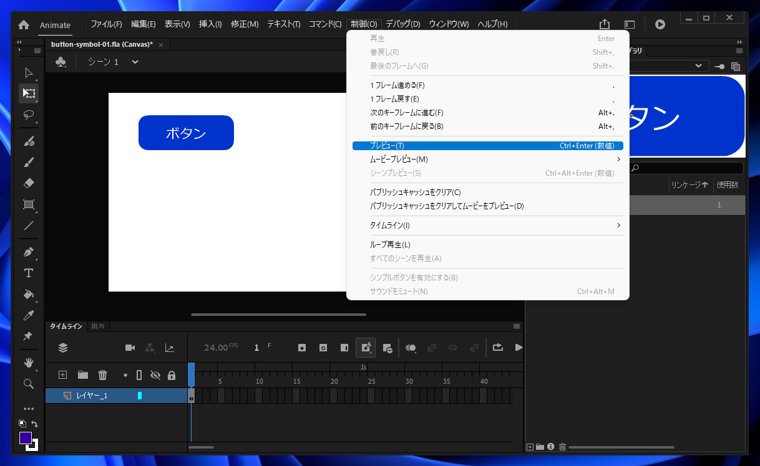This screenshot has width=760, height=466.
Task: Choose ループ再生(L) menu item
Action: (488, 245)
